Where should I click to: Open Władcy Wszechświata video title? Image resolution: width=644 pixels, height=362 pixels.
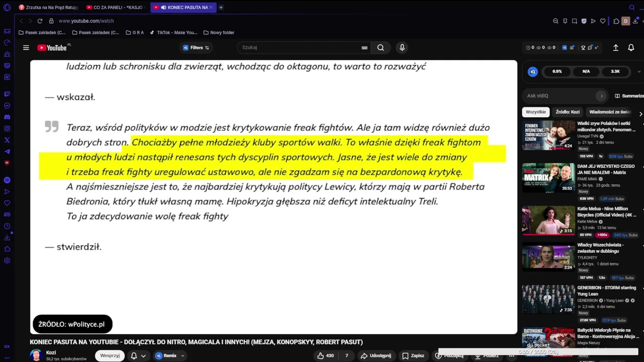pyautogui.click(x=601, y=248)
